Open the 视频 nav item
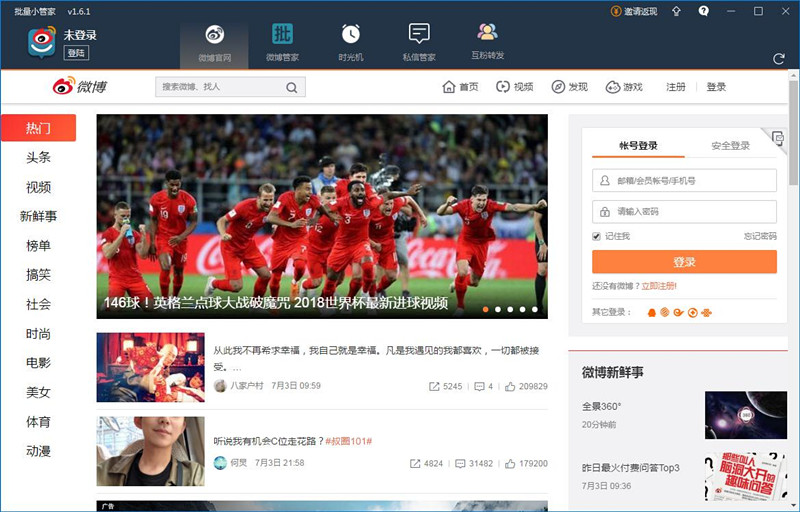This screenshot has height=512, width=800. tap(514, 87)
